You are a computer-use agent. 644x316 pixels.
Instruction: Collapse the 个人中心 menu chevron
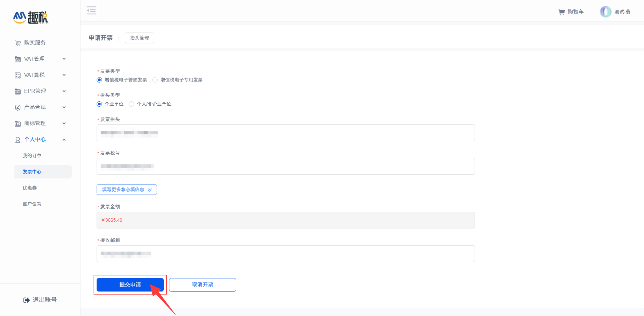coord(64,140)
